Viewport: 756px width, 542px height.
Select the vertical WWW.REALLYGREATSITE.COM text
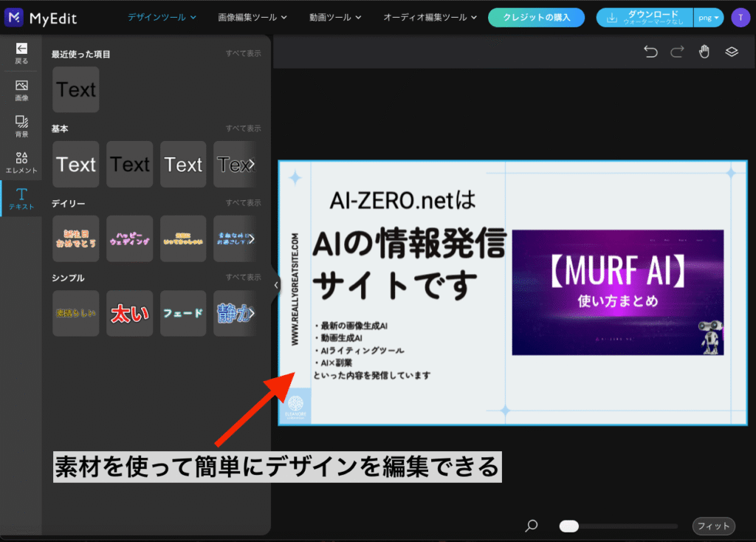(295, 289)
